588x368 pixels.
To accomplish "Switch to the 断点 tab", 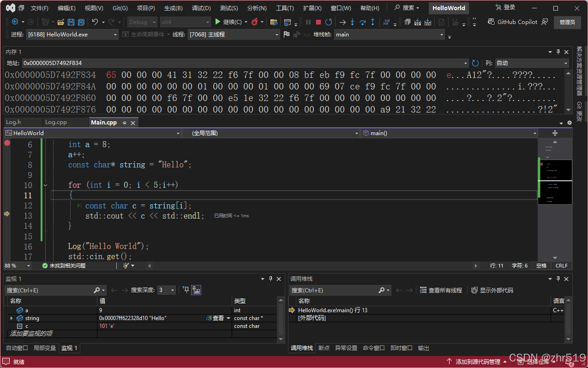I will point(324,348).
